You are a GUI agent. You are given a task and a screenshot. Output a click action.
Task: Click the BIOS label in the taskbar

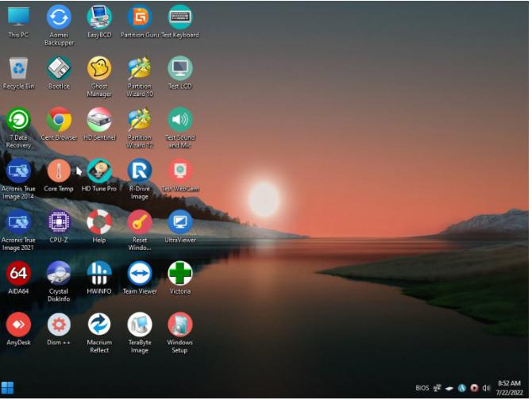click(422, 388)
